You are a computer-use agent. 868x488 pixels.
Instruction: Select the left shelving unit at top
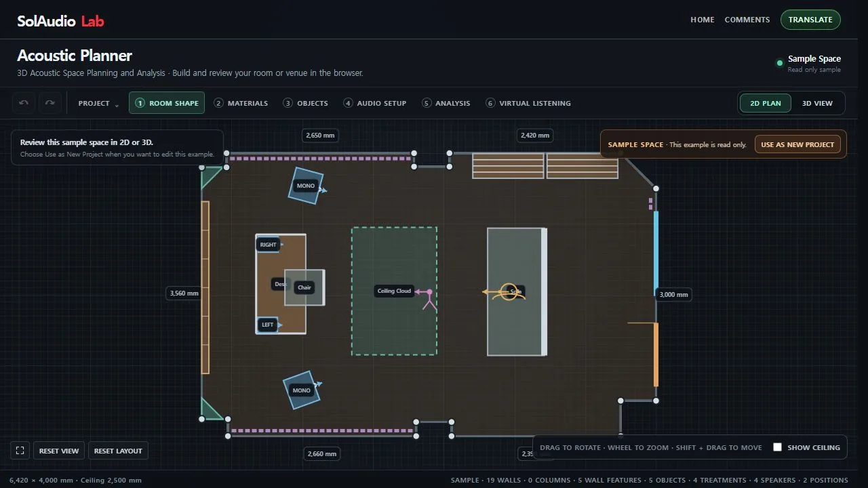point(508,166)
